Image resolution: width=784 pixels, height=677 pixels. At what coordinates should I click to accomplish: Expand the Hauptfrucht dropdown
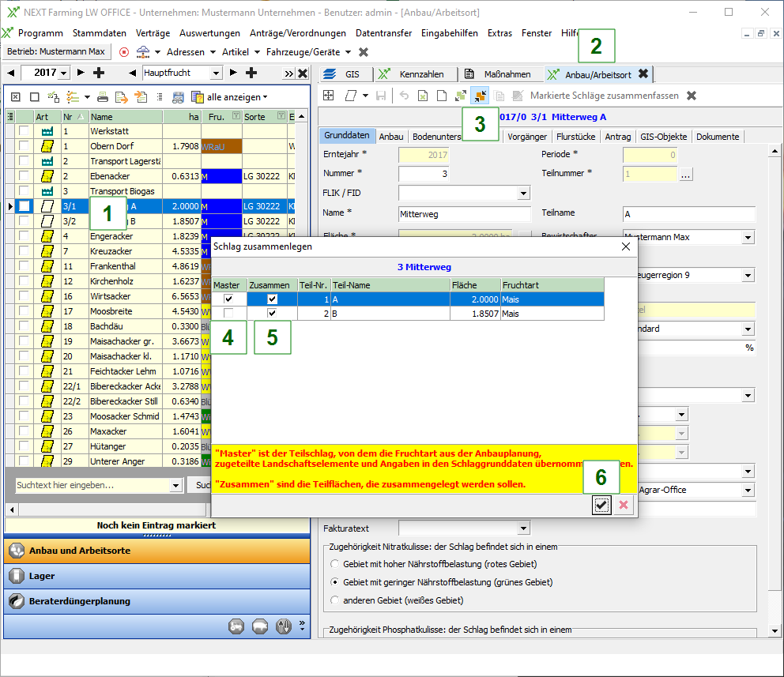[217, 73]
